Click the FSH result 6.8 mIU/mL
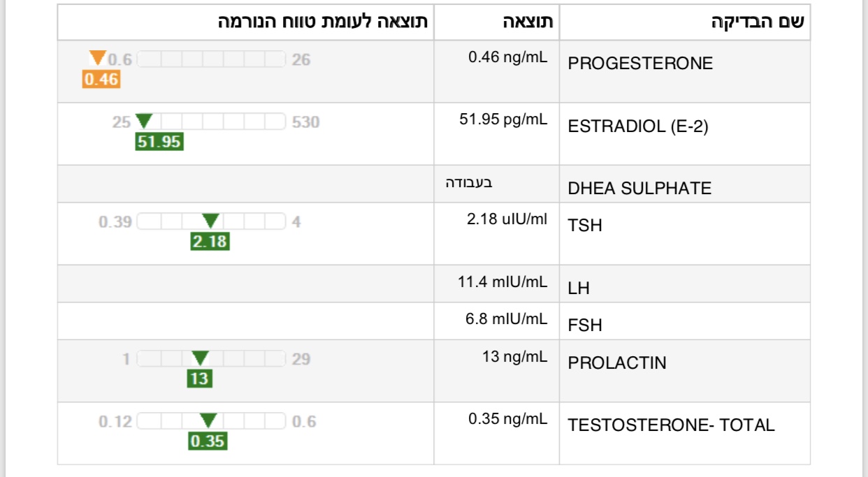868x477 pixels. tap(506, 319)
